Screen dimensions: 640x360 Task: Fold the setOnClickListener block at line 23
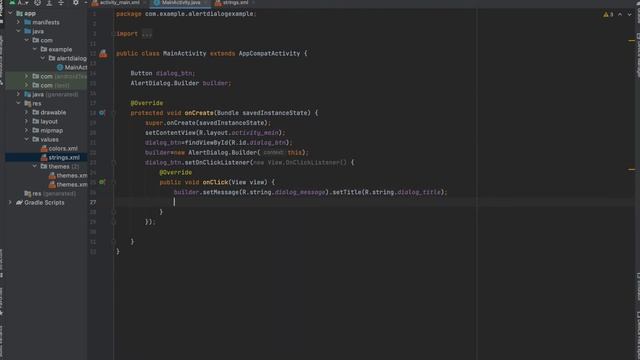(x=114, y=162)
